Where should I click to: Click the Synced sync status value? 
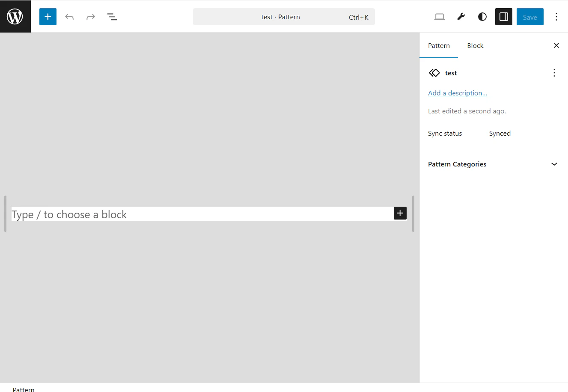(500, 133)
